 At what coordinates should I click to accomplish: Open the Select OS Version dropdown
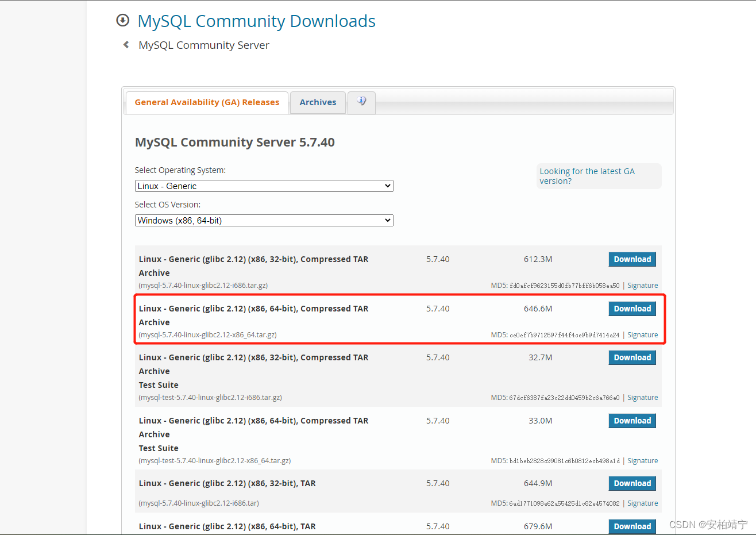tap(264, 221)
